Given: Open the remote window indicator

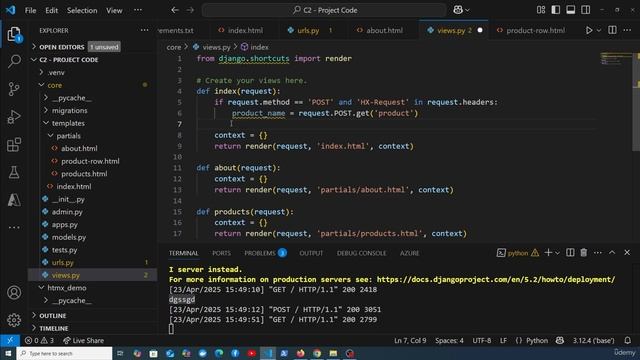Looking at the screenshot, I should [x=10, y=340].
